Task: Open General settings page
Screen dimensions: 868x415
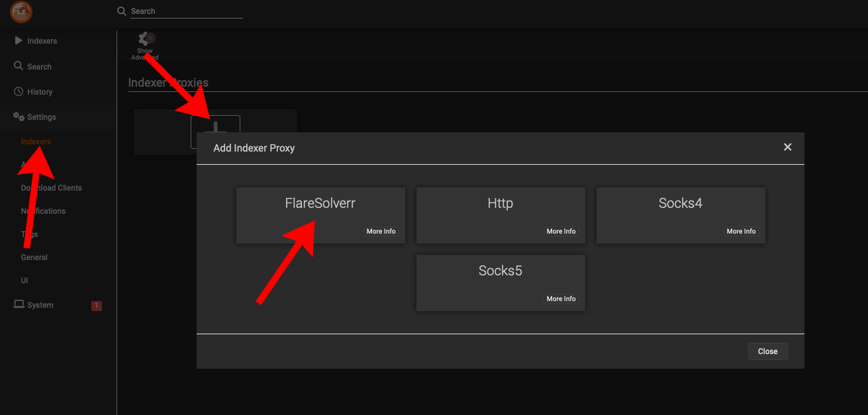Action: pyautogui.click(x=34, y=257)
